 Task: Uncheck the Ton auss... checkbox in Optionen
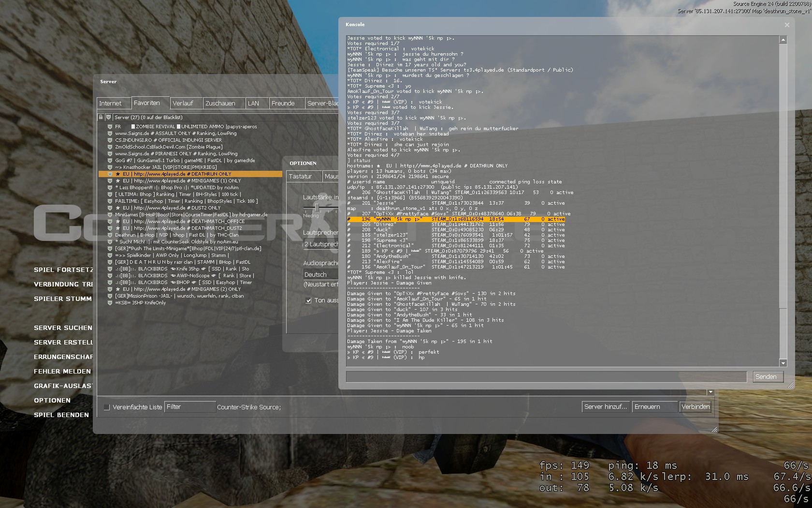click(308, 300)
